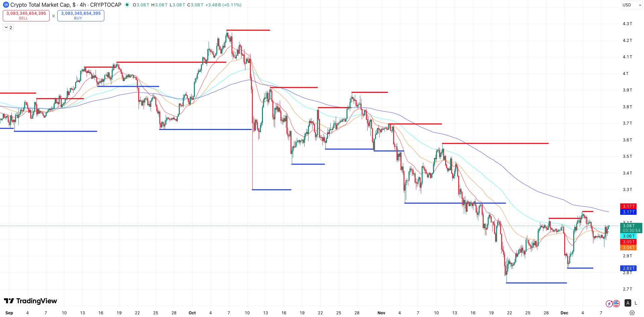644x317 pixels.
Task: Toggle the SELL order panel highlight
Action: coord(26,15)
